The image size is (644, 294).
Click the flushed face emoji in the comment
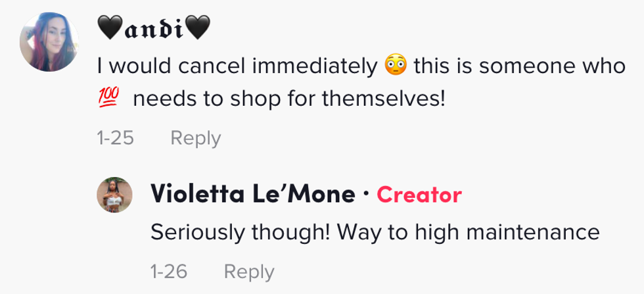(396, 66)
